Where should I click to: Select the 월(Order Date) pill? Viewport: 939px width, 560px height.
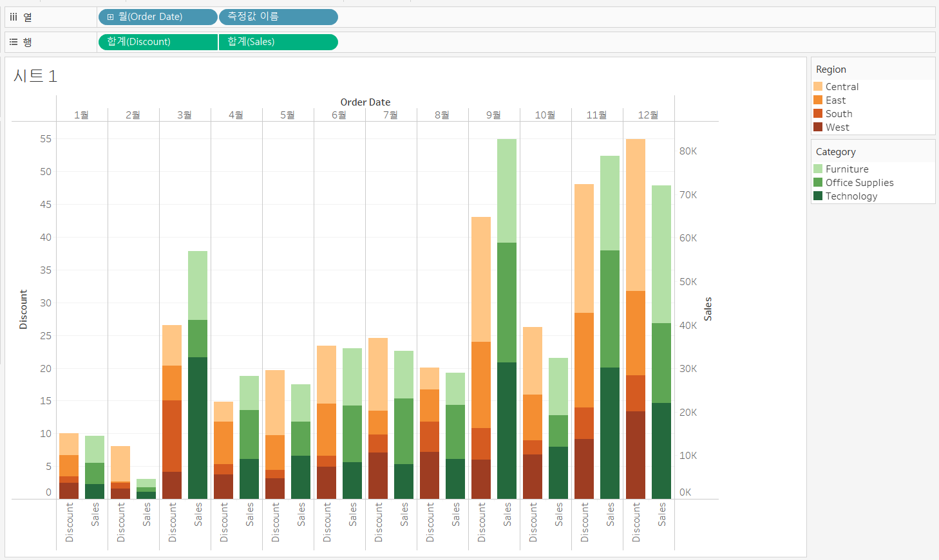(x=158, y=17)
